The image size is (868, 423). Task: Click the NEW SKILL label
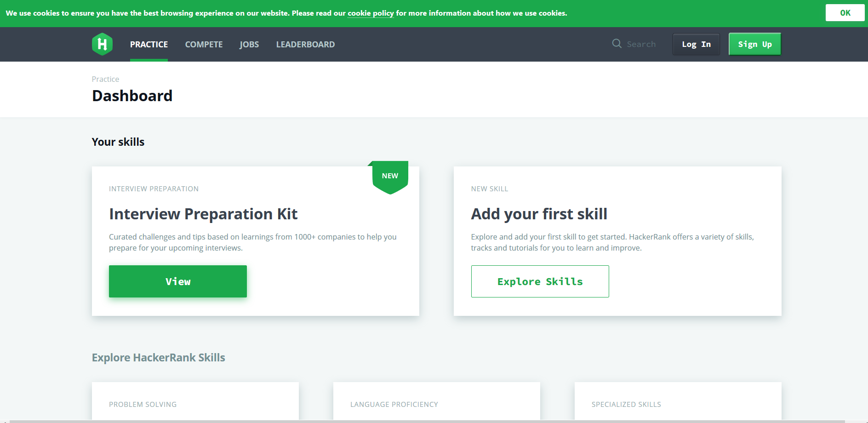(490, 189)
